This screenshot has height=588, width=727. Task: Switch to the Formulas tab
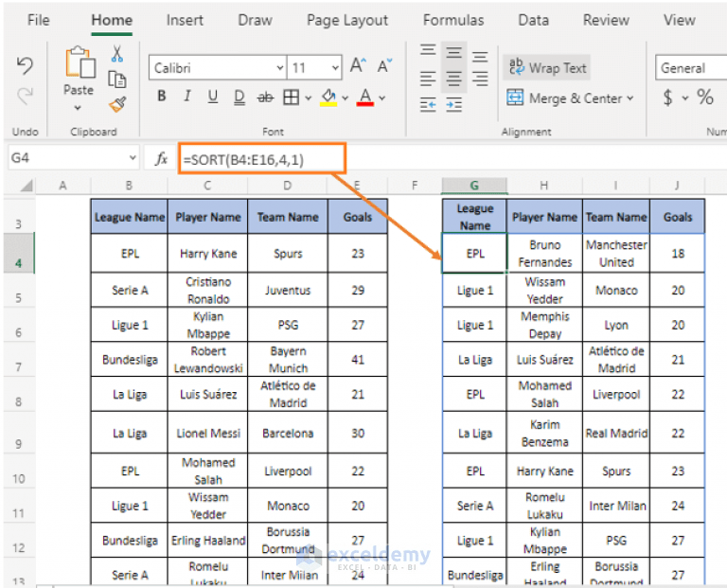click(453, 20)
